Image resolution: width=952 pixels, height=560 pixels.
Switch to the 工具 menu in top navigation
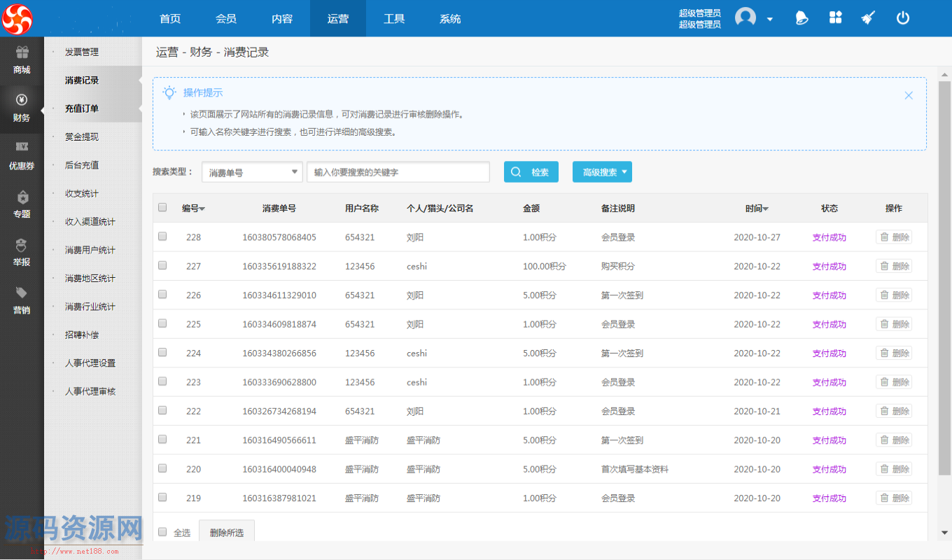coord(394,18)
